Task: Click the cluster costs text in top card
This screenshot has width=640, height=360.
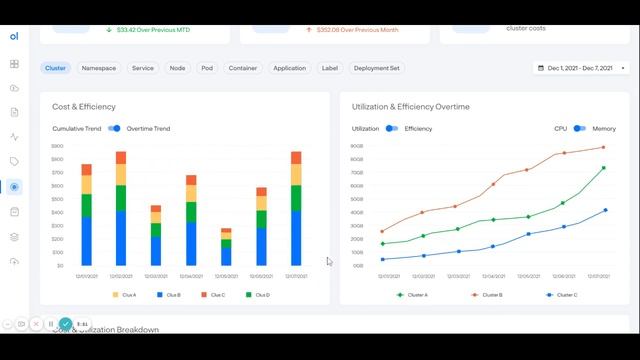Action: [526, 29]
